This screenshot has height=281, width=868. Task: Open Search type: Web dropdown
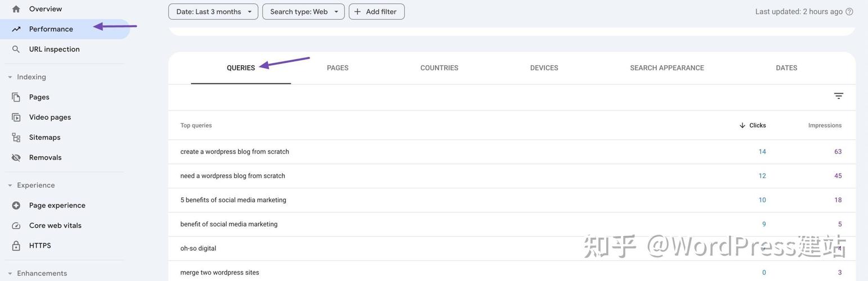point(303,12)
